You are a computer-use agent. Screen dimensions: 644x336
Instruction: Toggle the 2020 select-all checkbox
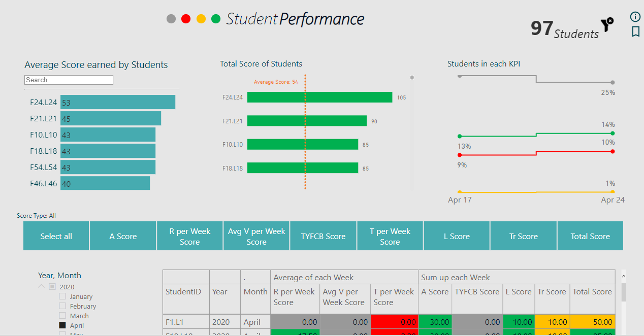[x=52, y=286]
